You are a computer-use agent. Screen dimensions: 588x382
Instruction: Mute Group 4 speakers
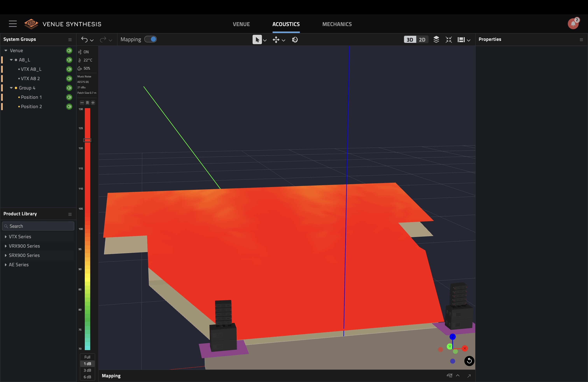[x=69, y=88]
